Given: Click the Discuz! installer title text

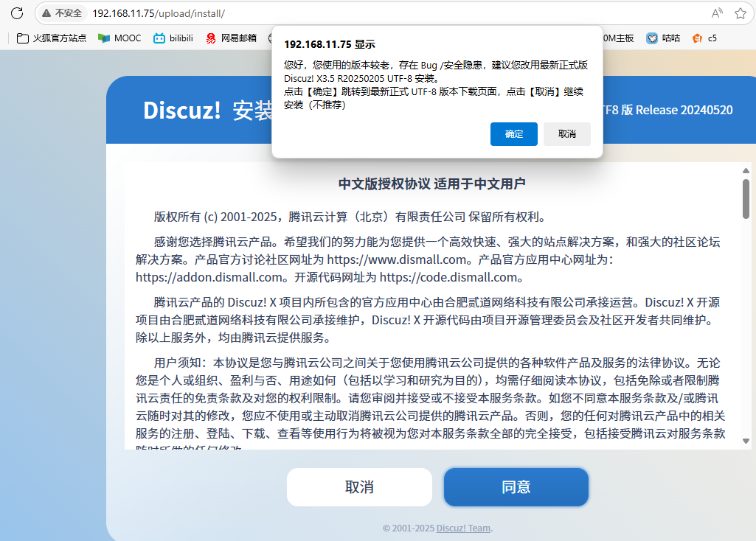Looking at the screenshot, I should 182,111.
